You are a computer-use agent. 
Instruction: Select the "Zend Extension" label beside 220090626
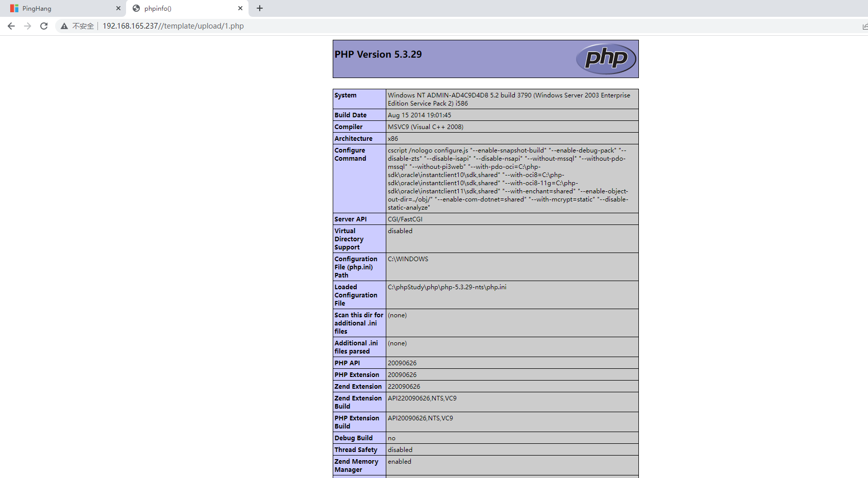point(358,387)
